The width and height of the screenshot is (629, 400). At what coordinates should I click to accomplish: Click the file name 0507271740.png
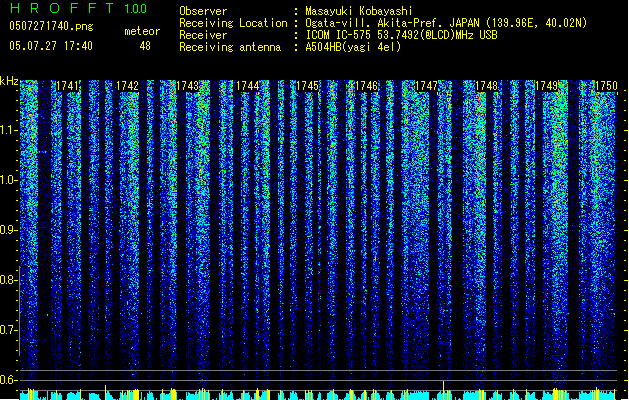click(51, 26)
